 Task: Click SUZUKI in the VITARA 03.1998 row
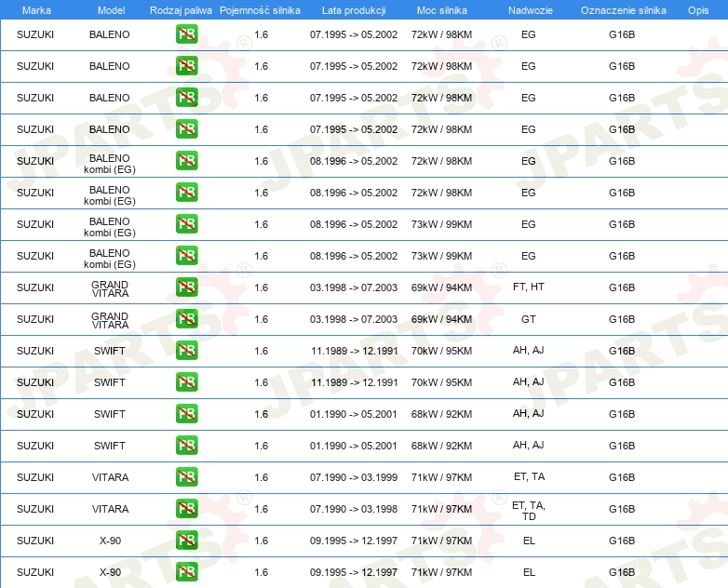35,509
